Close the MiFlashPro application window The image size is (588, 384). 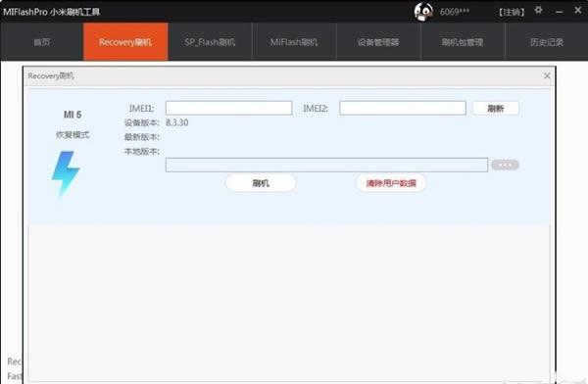coord(578,11)
